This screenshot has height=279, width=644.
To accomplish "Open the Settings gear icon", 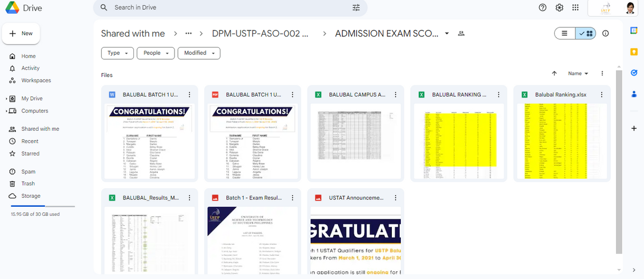I will pyautogui.click(x=559, y=7).
